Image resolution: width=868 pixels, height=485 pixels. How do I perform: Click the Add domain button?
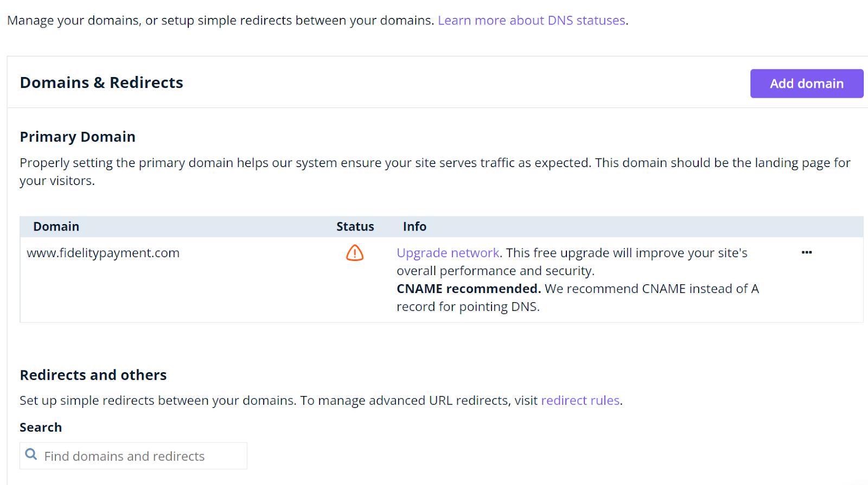(x=807, y=84)
